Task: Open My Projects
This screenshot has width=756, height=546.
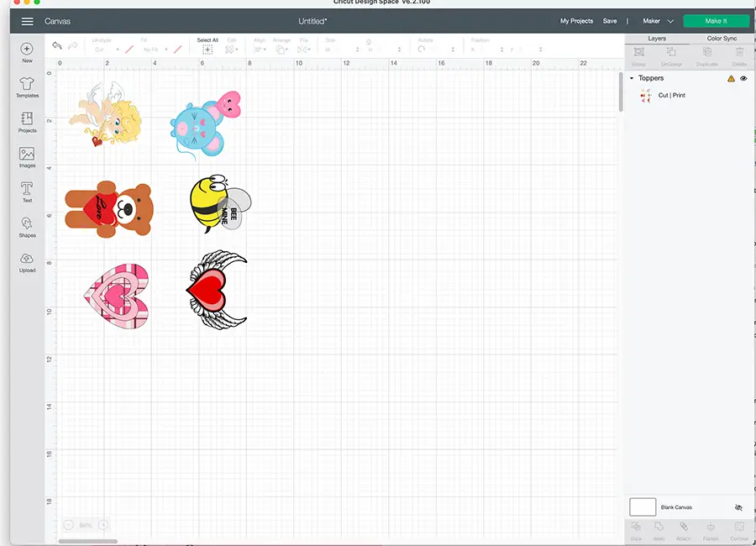Action: pos(576,21)
